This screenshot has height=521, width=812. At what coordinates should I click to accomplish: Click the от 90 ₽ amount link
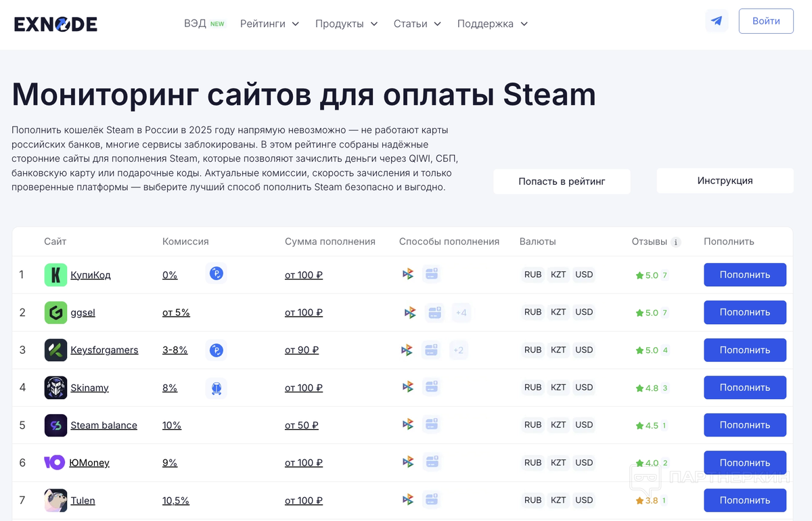click(x=302, y=350)
